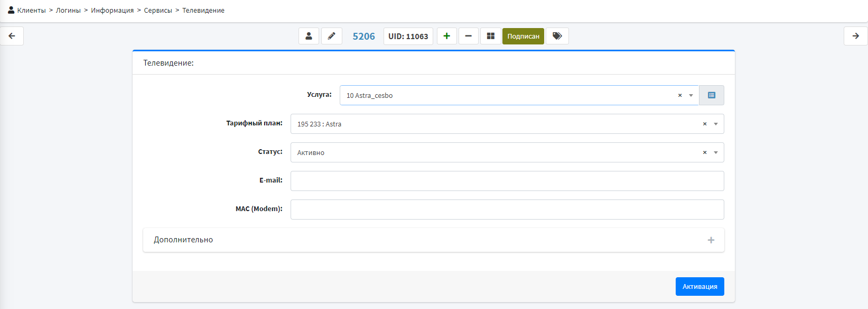
Task: Click the pencil edit icon
Action: point(332,36)
